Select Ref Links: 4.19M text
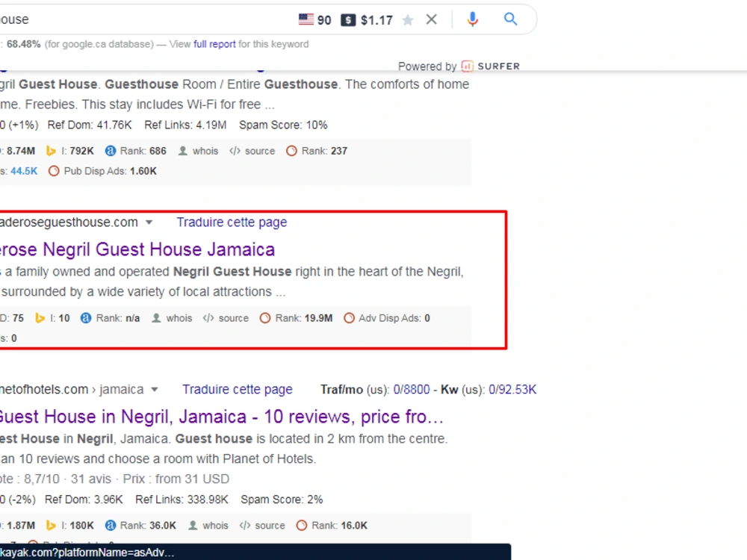This screenshot has width=747, height=560. 185,125
